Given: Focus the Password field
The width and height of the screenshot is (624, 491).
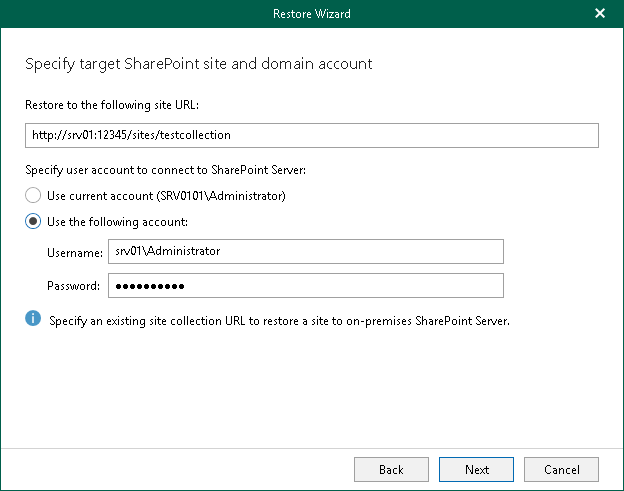Looking at the screenshot, I should click(x=305, y=286).
